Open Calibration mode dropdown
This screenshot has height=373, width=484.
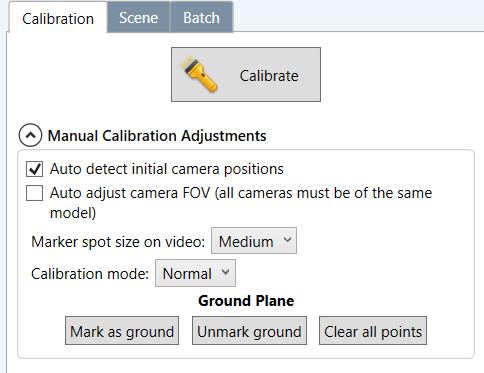pos(195,273)
